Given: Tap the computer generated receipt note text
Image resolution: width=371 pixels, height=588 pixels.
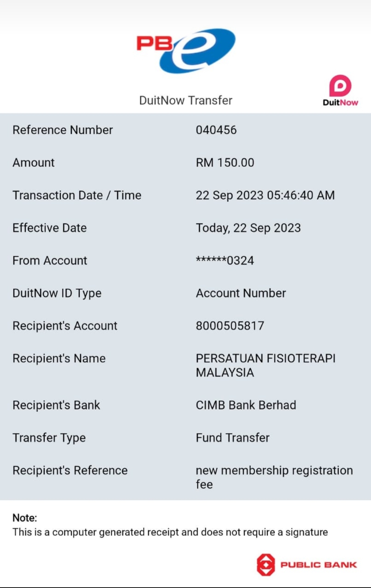Looking at the screenshot, I should pos(170,532).
